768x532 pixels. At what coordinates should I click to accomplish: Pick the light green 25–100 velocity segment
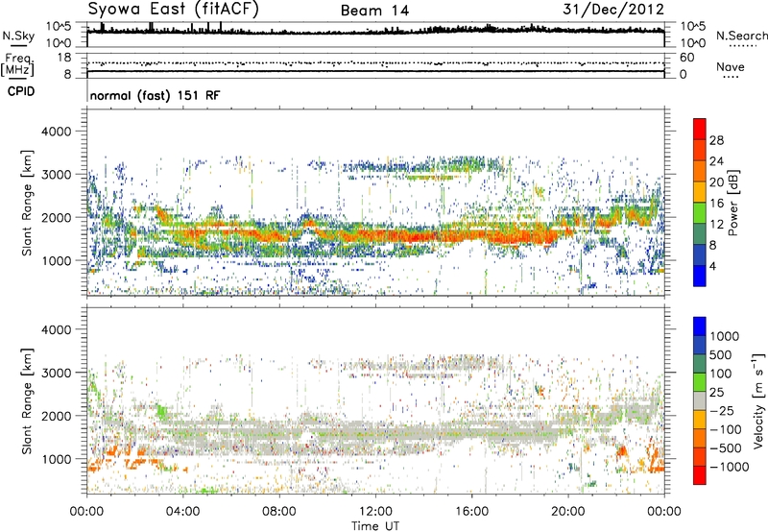[700, 382]
